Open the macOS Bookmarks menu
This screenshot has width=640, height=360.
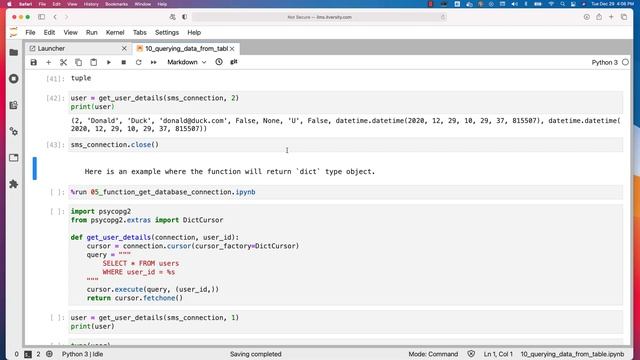click(116, 4)
